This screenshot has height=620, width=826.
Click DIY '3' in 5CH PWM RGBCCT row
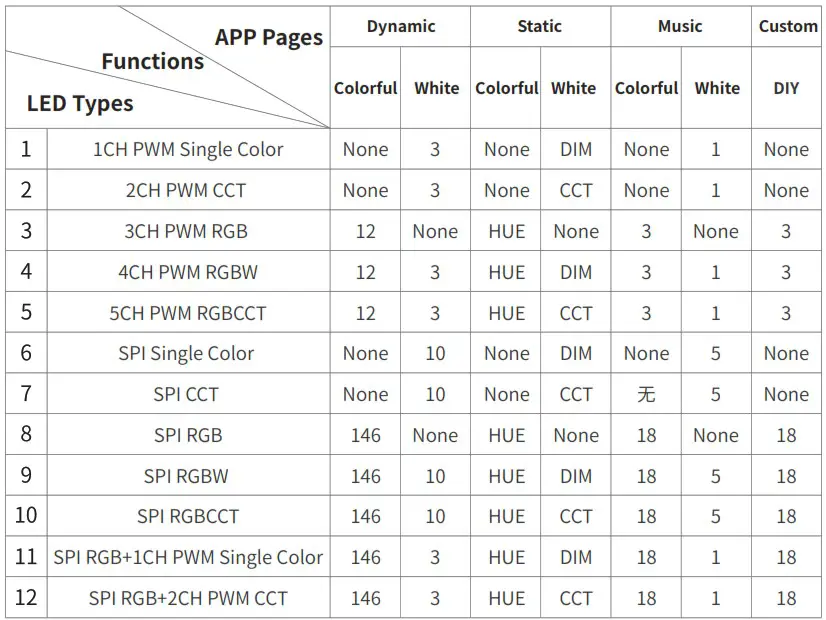[786, 313]
